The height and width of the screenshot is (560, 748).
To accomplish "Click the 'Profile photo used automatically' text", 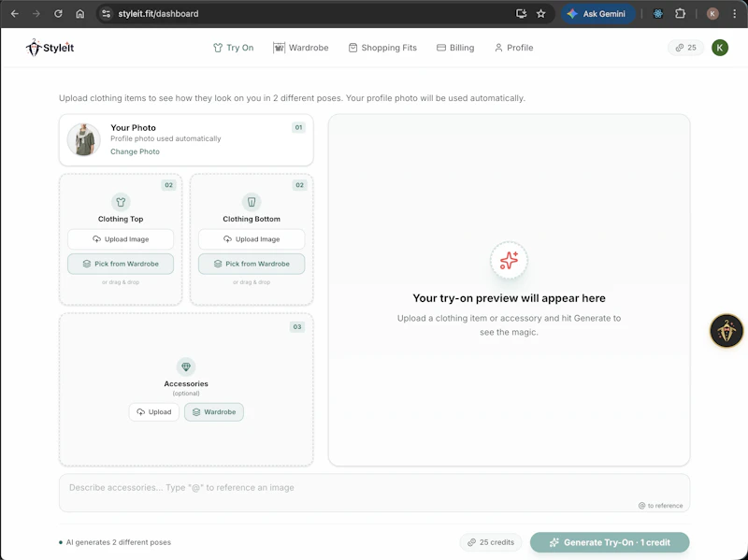I will point(165,138).
